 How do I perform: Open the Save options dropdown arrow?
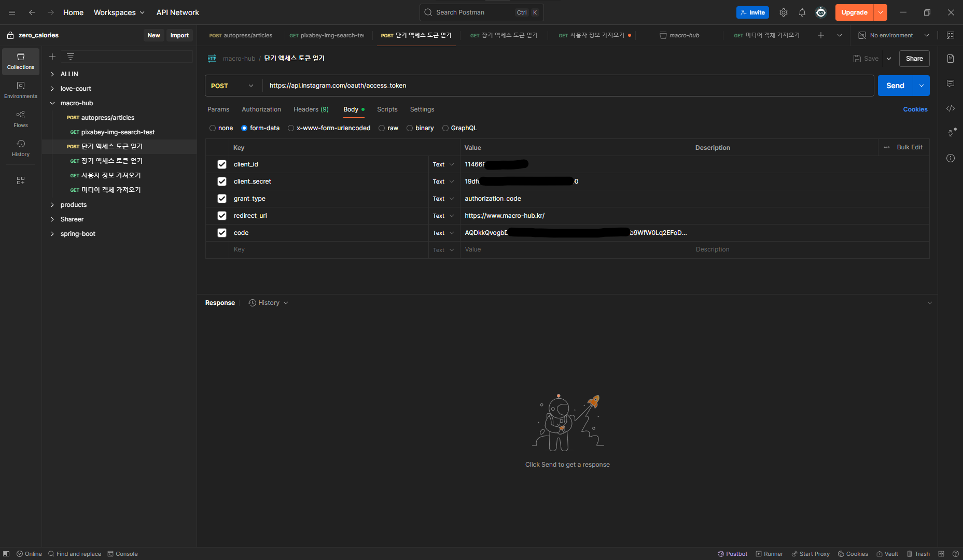(x=889, y=59)
